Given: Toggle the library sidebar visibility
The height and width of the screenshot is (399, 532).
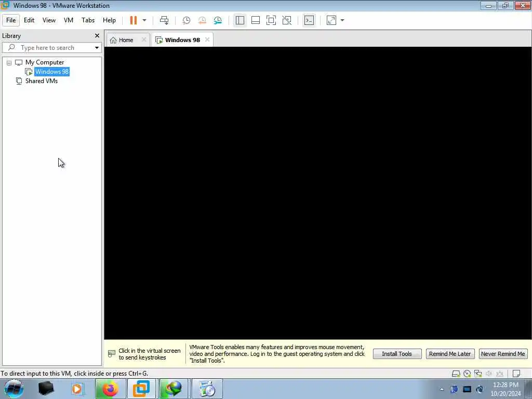Looking at the screenshot, I should (x=240, y=20).
